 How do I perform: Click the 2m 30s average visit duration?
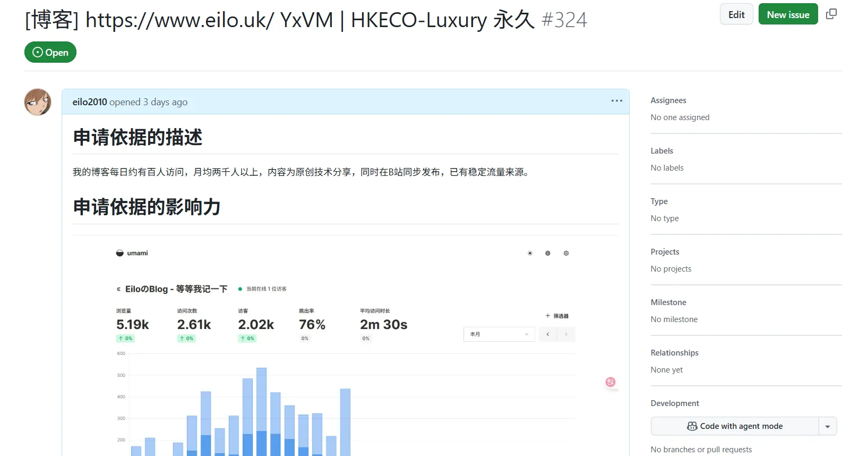[384, 324]
